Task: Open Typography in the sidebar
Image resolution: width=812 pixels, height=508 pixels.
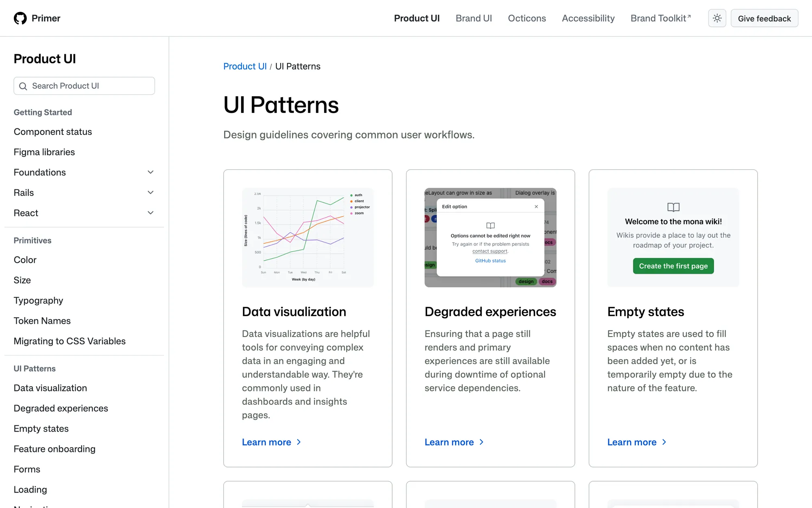Action: pos(39,300)
